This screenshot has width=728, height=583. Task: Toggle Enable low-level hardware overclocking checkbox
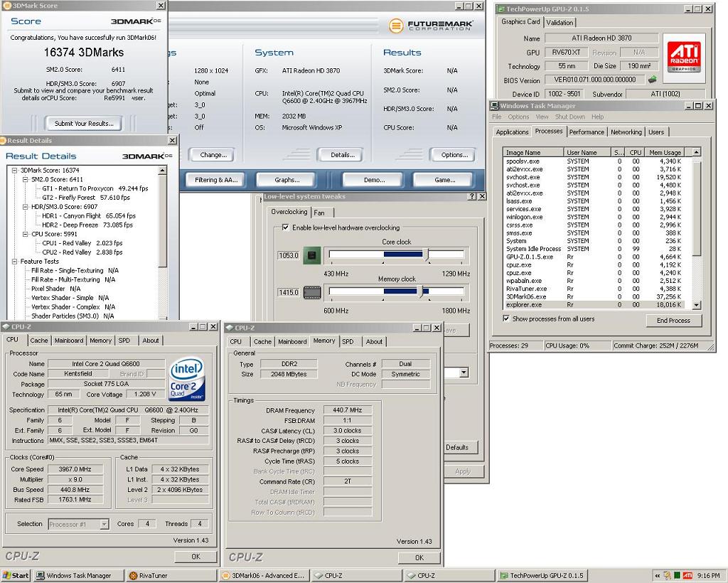[x=286, y=228]
